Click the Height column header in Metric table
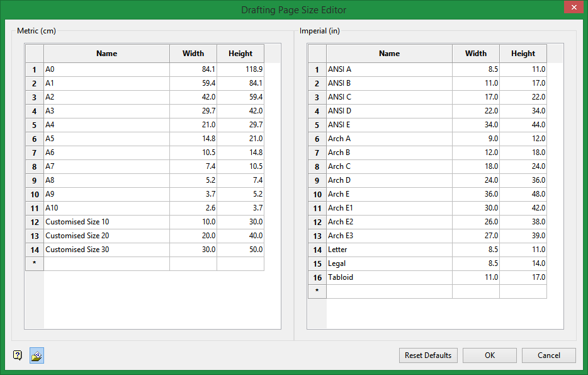 point(240,54)
